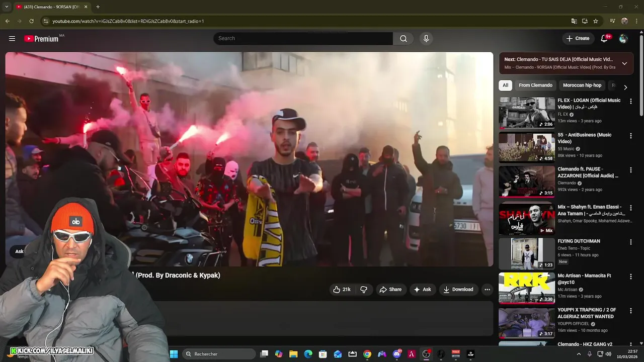Open Clemando - HKZ GANG v2 title
Screen dimensions: 644x362
pyautogui.click(x=585, y=344)
